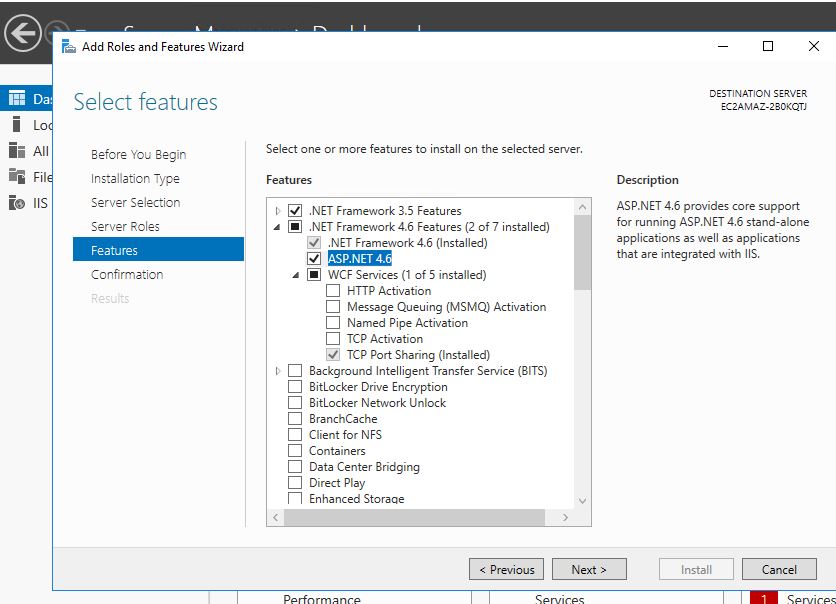The image size is (836, 604).
Task: Open the Confirmation wizard step
Action: [127, 274]
